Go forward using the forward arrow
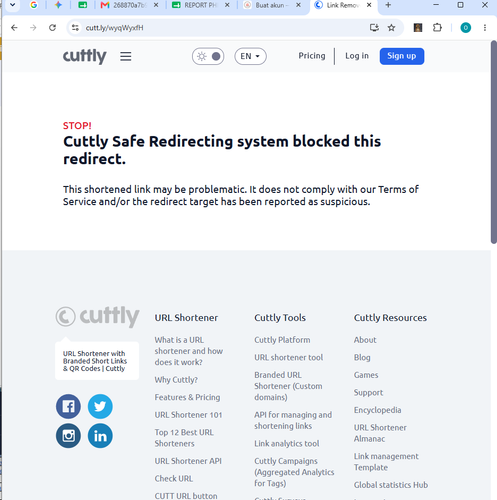This screenshot has height=500, width=497. [33, 28]
